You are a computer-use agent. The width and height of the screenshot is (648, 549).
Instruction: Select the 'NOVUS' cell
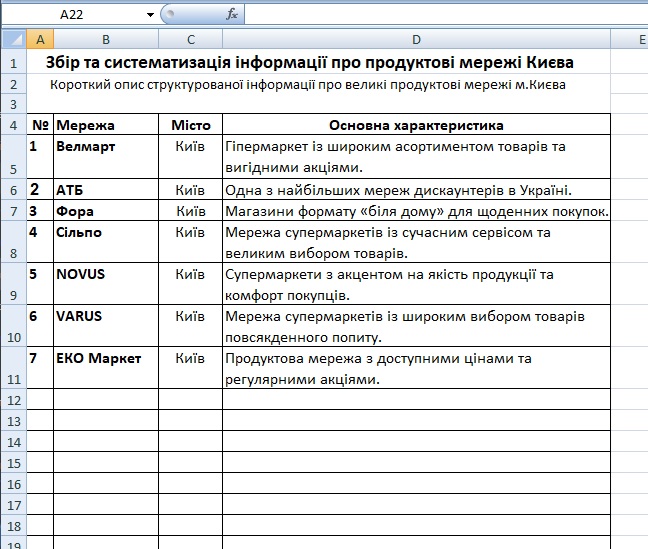pos(106,284)
